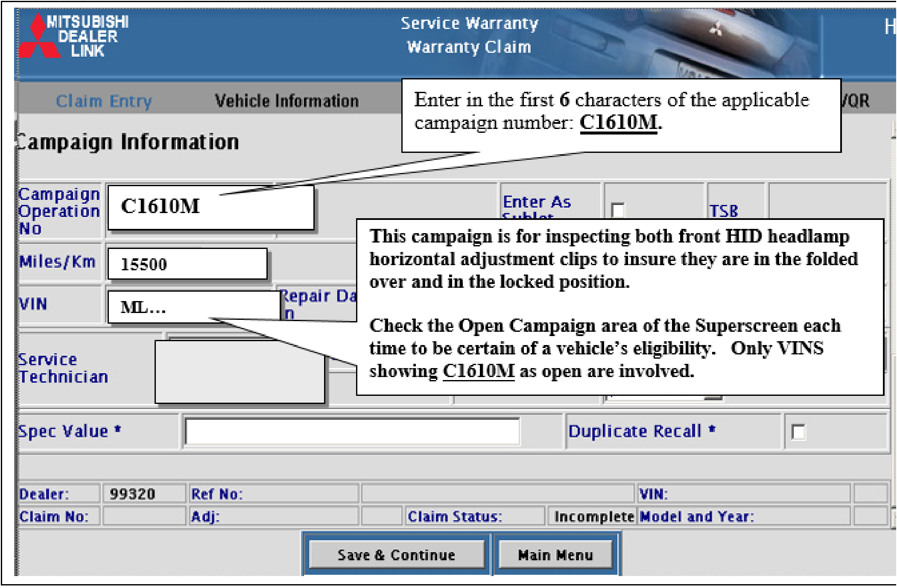This screenshot has width=897, height=588.
Task: Click the 'Model and Year:' label
Action: 697,517
